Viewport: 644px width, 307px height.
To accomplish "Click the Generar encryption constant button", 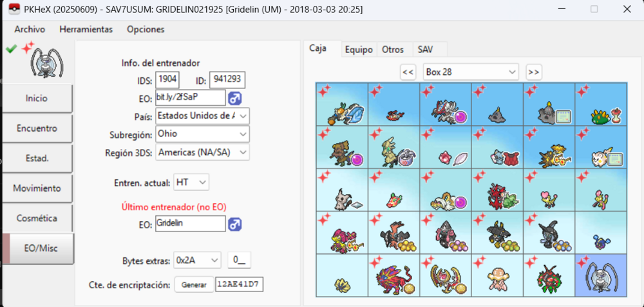I will tap(194, 284).
